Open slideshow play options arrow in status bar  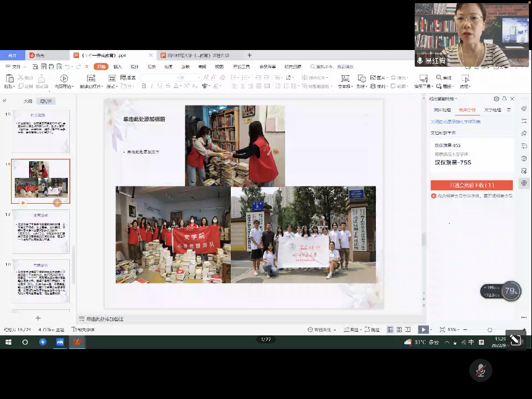pyautogui.click(x=431, y=329)
